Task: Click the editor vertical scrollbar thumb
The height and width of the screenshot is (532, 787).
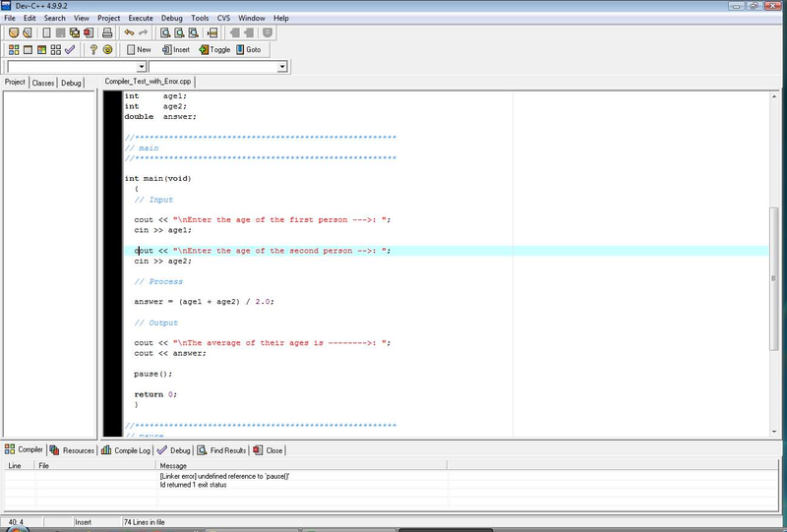Action: [773, 278]
